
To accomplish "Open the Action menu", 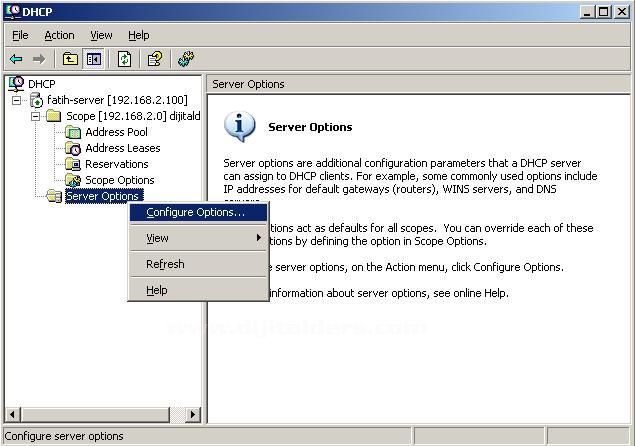I will [x=59, y=35].
